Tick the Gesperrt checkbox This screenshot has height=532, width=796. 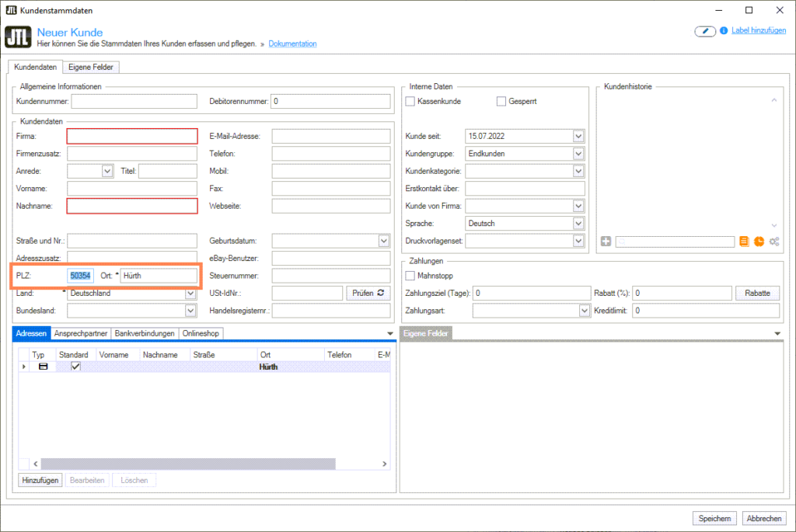[501, 102]
